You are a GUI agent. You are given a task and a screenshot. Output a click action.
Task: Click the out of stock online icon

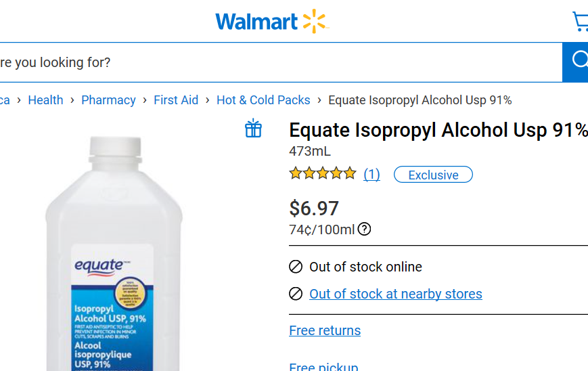(296, 267)
